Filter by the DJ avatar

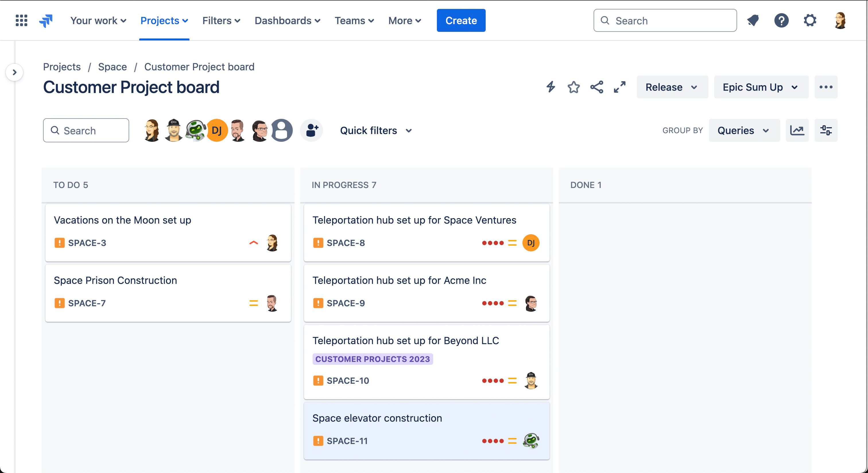[x=217, y=130]
